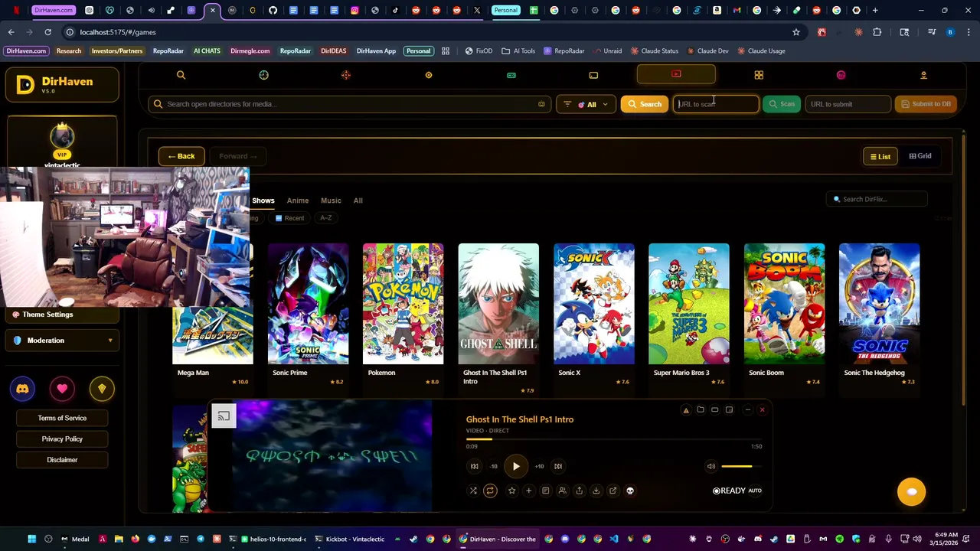The width and height of the screenshot is (980, 551).
Task: Switch to List view
Action: pos(880,156)
